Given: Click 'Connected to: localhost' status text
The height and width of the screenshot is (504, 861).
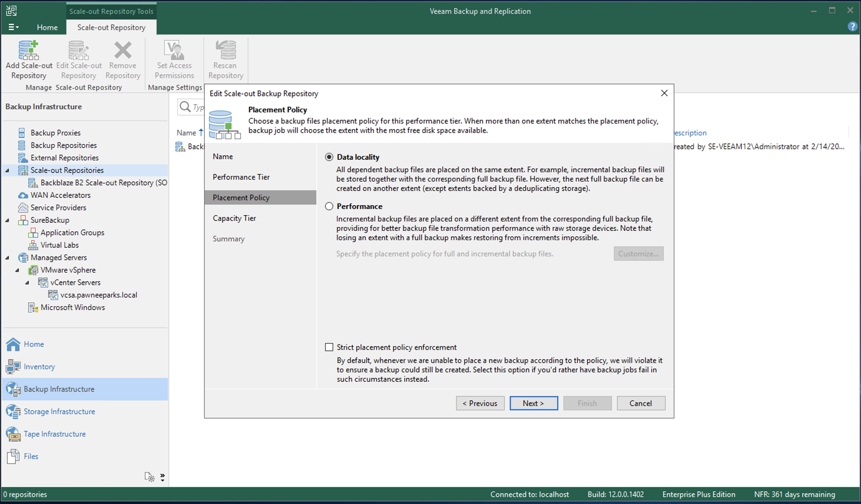Looking at the screenshot, I should click(529, 494).
